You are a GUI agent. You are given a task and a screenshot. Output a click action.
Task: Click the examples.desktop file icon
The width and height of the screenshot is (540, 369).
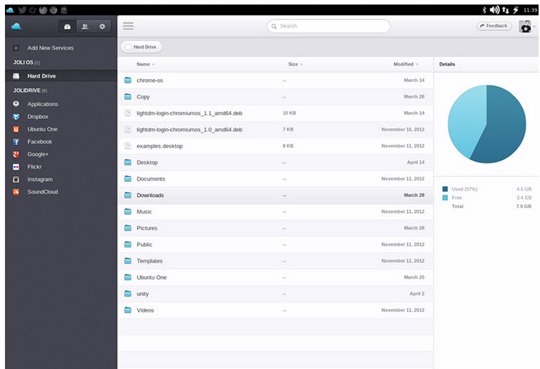[x=128, y=146]
